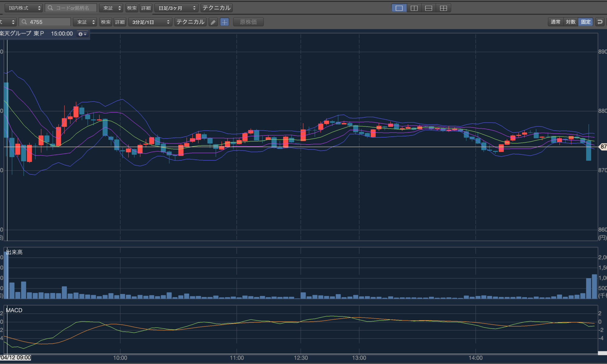The height and width of the screenshot is (364, 607).
Task: Set the price scale to 対数 mode
Action: click(571, 22)
